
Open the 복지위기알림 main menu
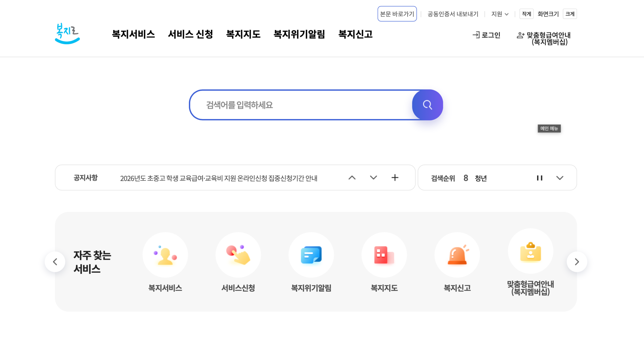(299, 34)
